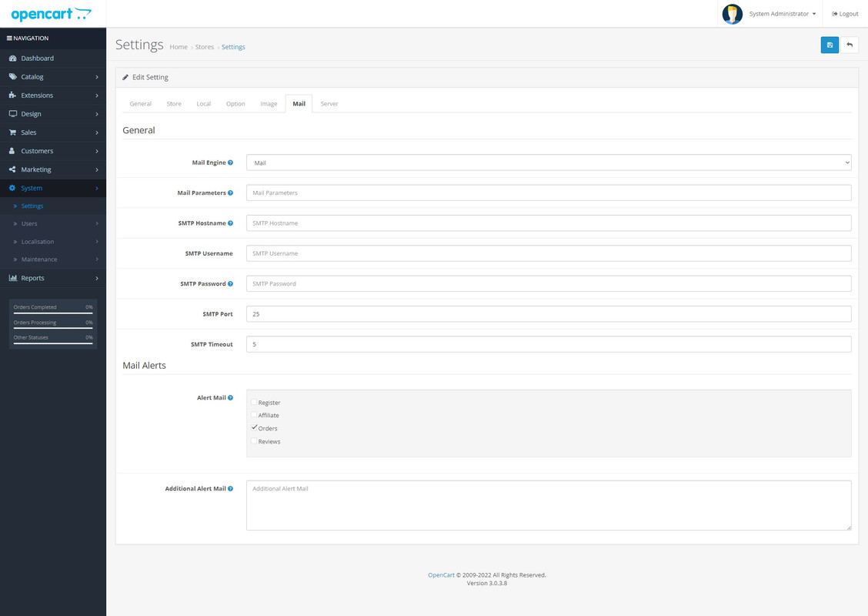Expand the Reports menu chevron
868x616 pixels.
(x=97, y=278)
